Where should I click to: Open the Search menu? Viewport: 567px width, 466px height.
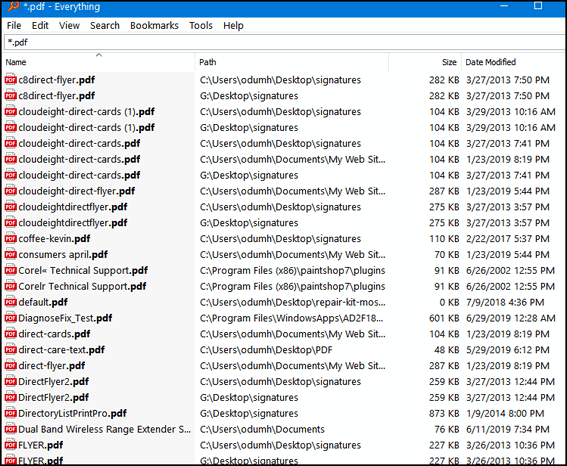point(105,26)
